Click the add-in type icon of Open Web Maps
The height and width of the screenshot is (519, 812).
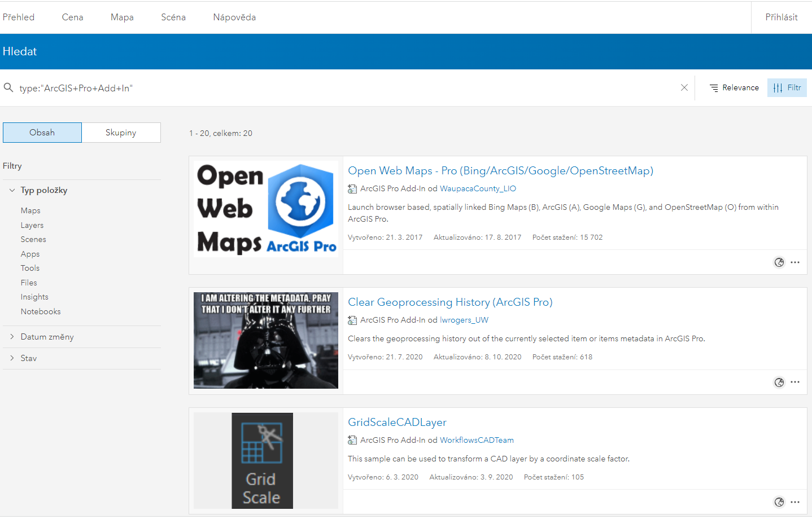pyautogui.click(x=352, y=189)
